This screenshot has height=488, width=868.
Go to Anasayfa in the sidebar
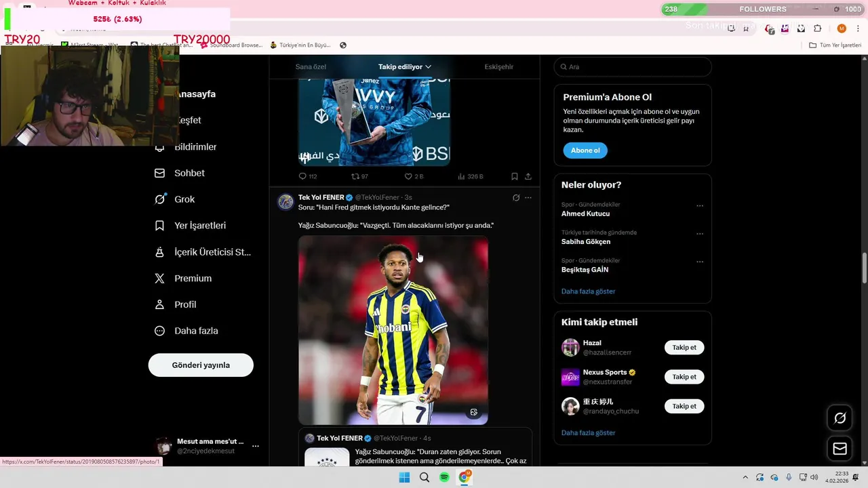tap(196, 94)
